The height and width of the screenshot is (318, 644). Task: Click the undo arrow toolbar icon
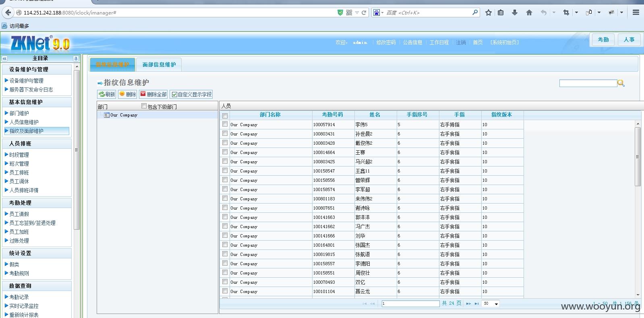544,12
